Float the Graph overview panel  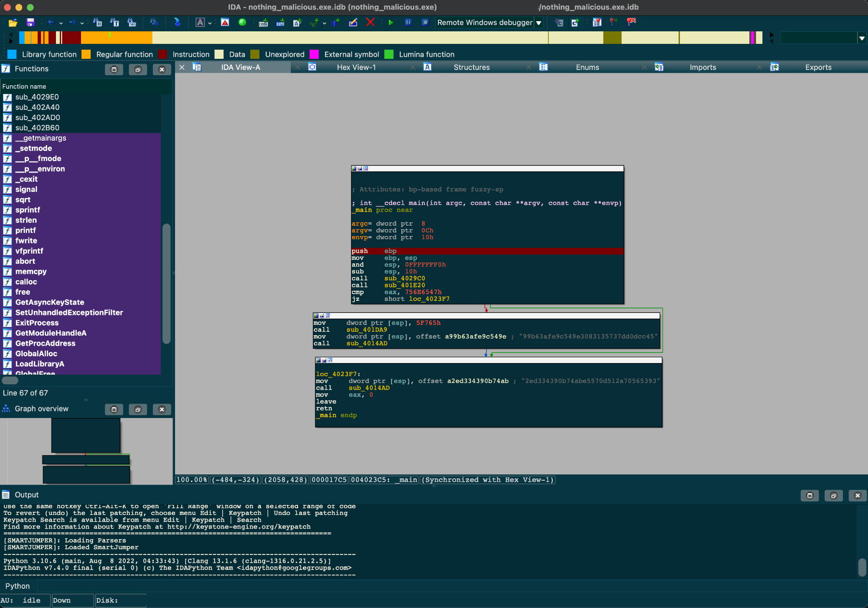click(138, 409)
